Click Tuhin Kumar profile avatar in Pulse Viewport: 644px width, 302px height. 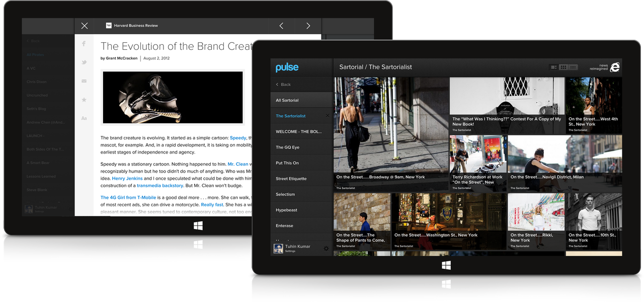[x=278, y=248]
